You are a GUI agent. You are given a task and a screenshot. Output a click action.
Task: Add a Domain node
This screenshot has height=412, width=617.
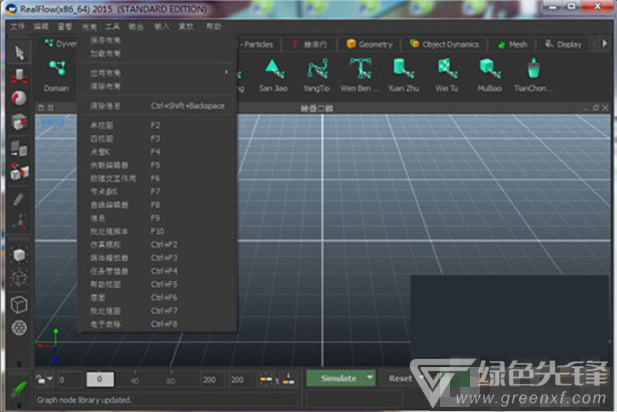pos(57,76)
